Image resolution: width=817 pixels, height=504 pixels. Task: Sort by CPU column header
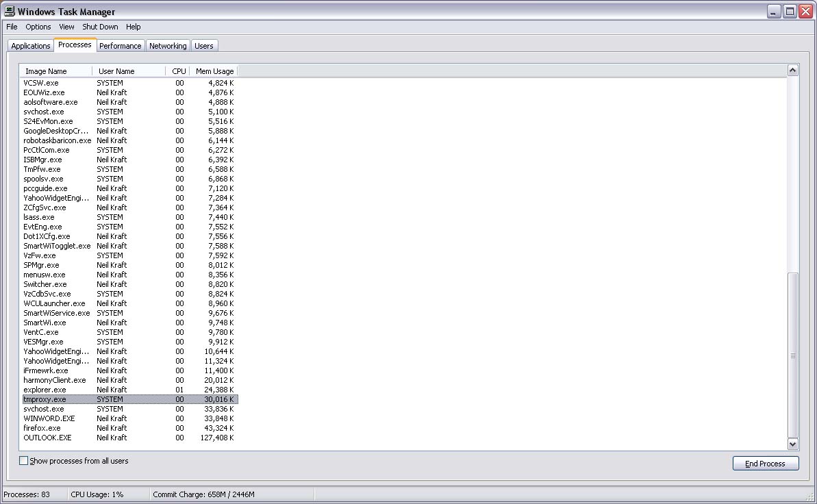pos(177,71)
